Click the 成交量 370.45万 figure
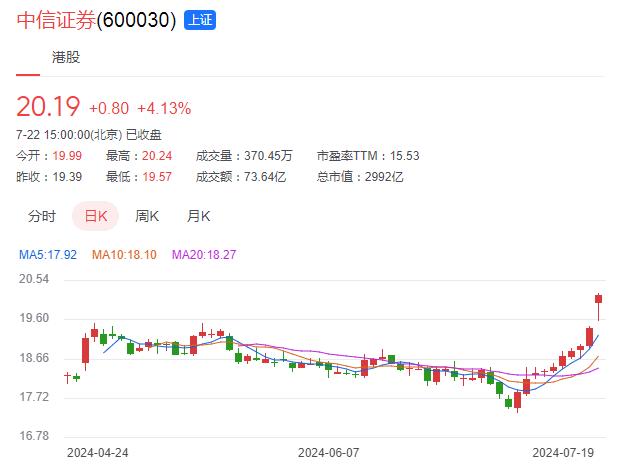This screenshot has height=468, width=622. click(x=268, y=155)
